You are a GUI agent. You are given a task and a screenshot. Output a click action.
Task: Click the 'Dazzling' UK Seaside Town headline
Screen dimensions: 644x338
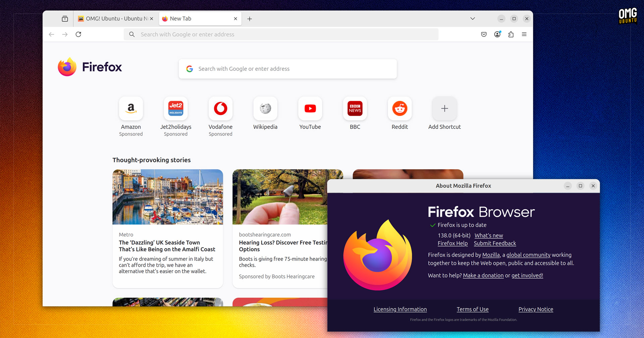(167, 246)
